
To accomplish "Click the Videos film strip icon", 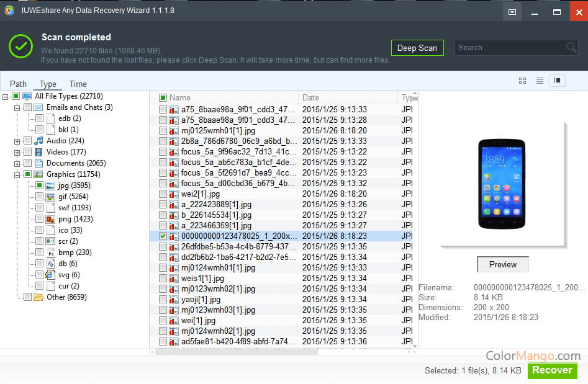I will (38, 152).
